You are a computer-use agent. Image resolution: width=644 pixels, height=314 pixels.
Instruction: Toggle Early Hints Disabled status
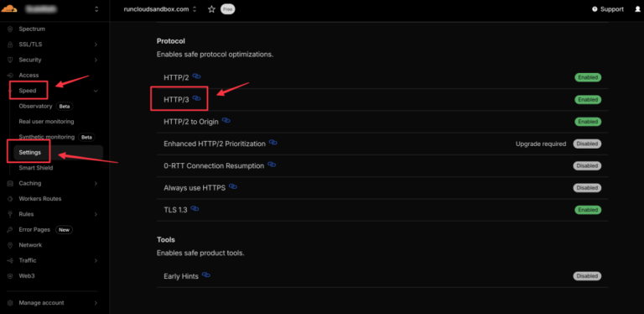pyautogui.click(x=587, y=276)
